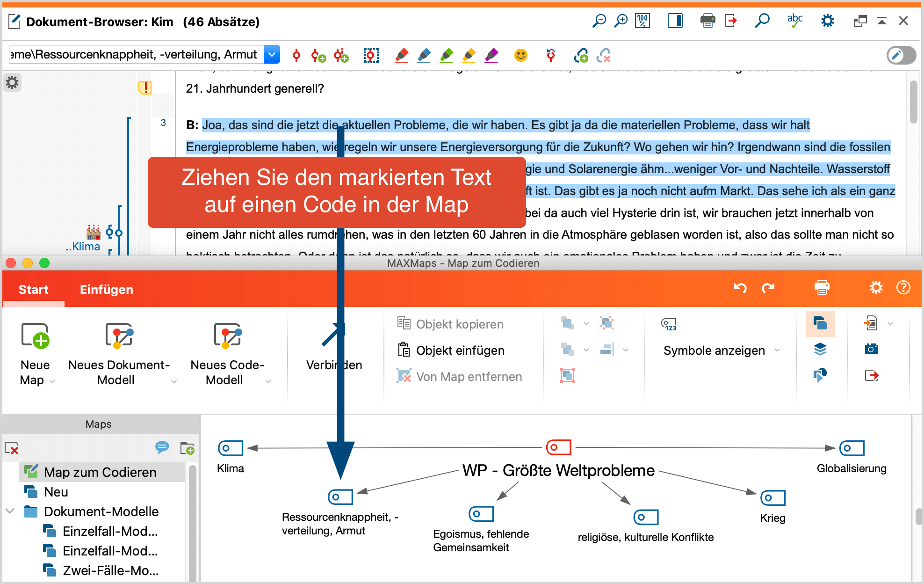924x584 pixels.
Task: Expand the Neue Map options chevron
Action: point(51,381)
